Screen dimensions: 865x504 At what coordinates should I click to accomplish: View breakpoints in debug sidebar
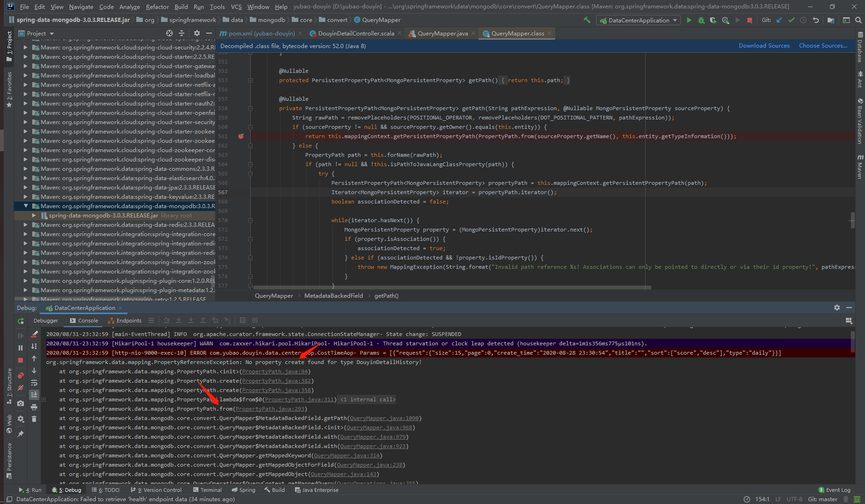point(21,375)
